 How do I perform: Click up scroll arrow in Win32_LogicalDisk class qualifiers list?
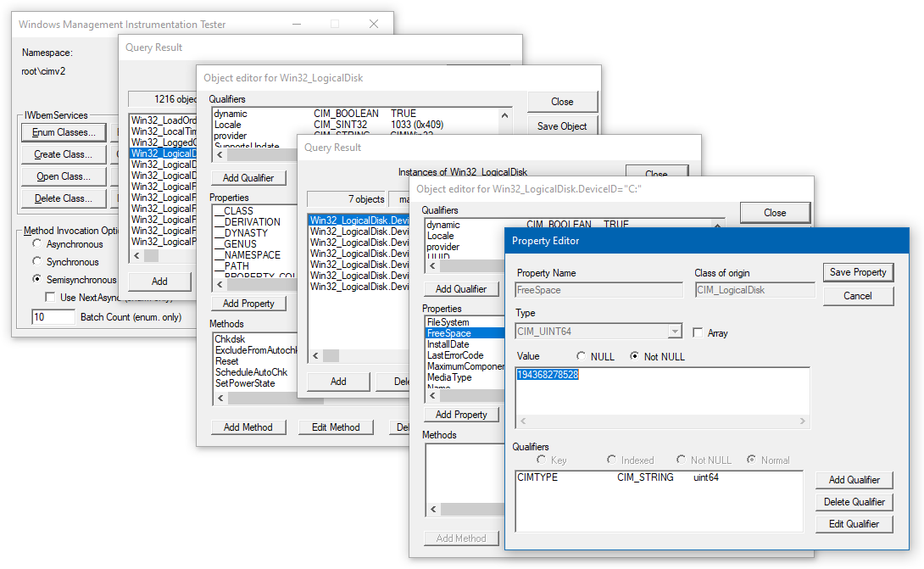(504, 115)
